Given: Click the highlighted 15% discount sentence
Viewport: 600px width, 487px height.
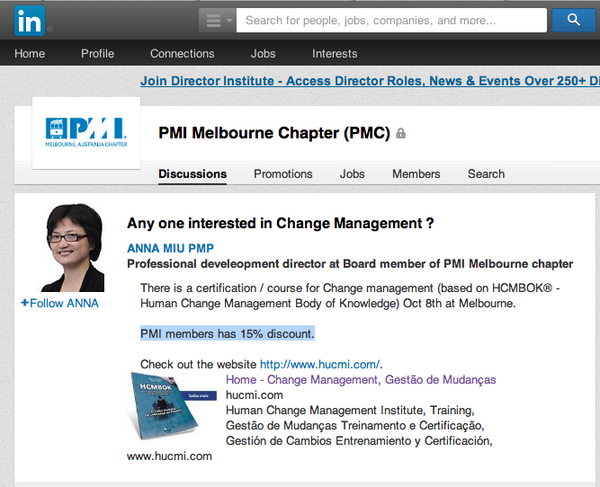Looking at the screenshot, I should (227, 334).
